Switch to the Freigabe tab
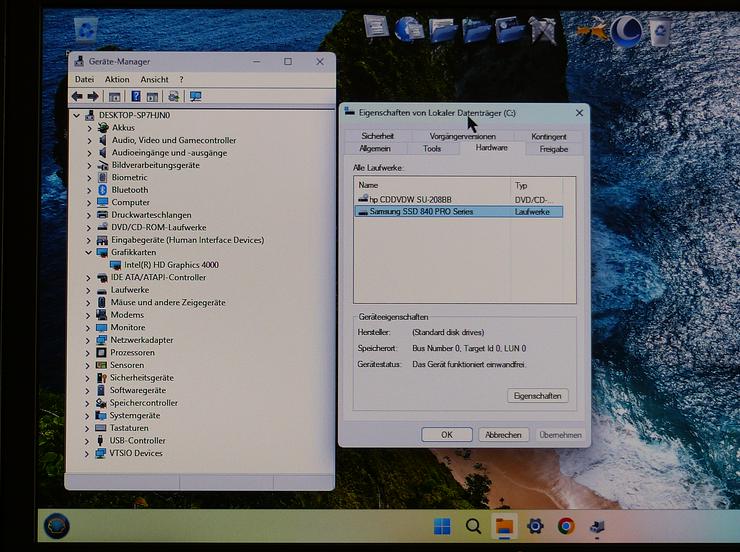The height and width of the screenshot is (552, 740). coord(554,149)
